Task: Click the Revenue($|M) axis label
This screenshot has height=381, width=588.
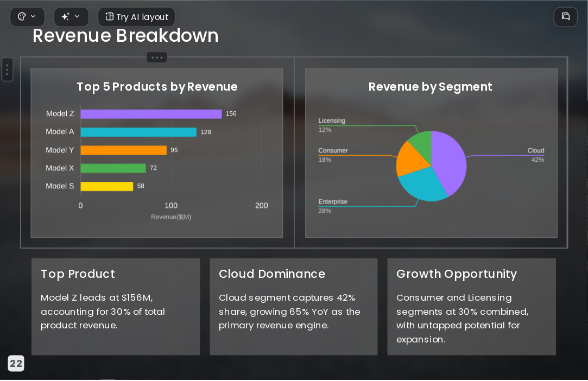Action: 171,217
